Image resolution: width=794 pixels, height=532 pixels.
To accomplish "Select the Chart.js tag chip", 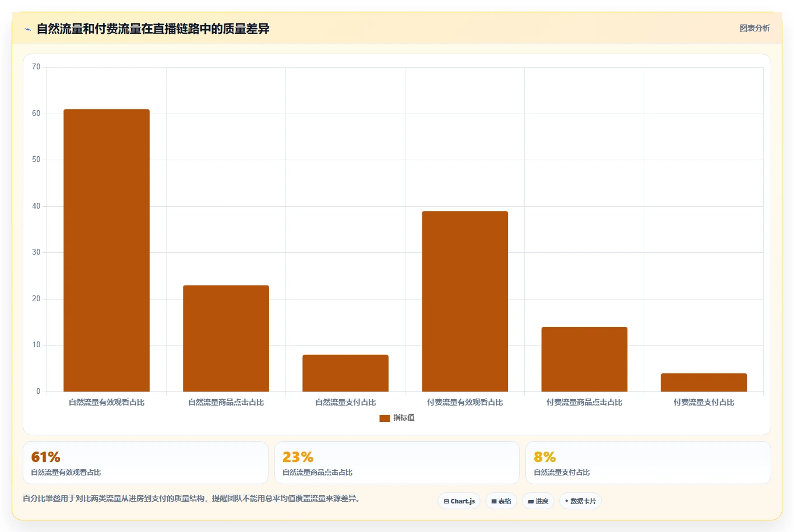I will pyautogui.click(x=459, y=501).
